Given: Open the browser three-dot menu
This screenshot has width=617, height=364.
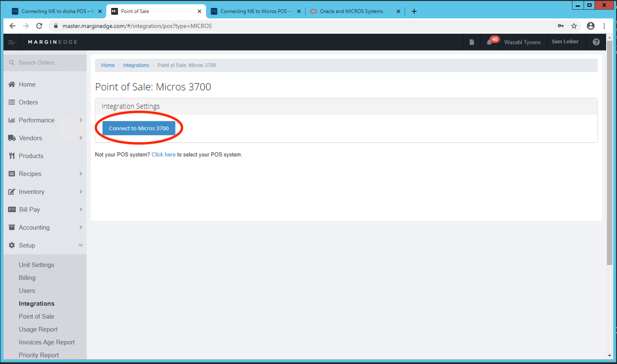Looking at the screenshot, I should [605, 26].
